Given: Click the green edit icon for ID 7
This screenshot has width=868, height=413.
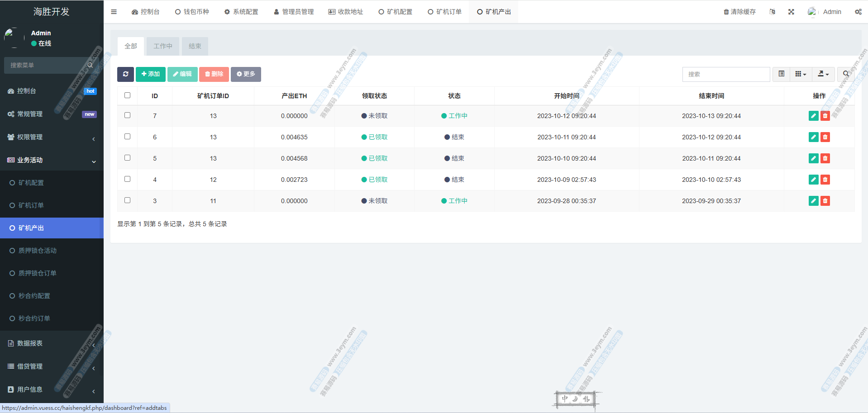Looking at the screenshot, I should [813, 116].
